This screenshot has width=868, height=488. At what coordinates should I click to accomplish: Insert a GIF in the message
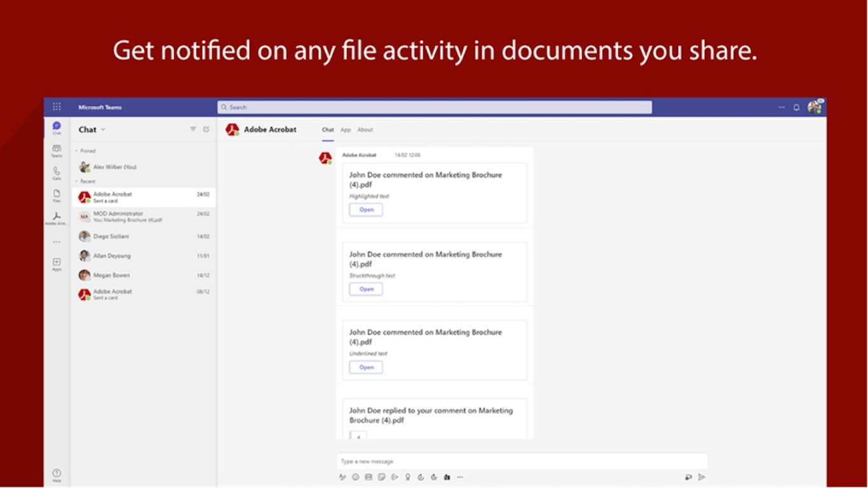369,477
